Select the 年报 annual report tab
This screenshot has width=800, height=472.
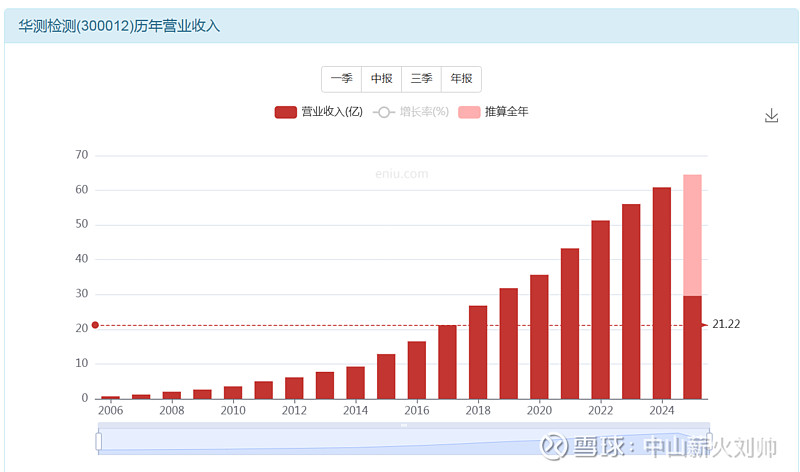[461, 79]
